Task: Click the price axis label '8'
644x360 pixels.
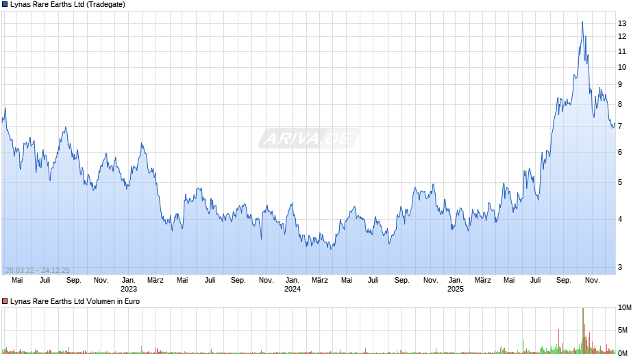Action: tap(620, 104)
